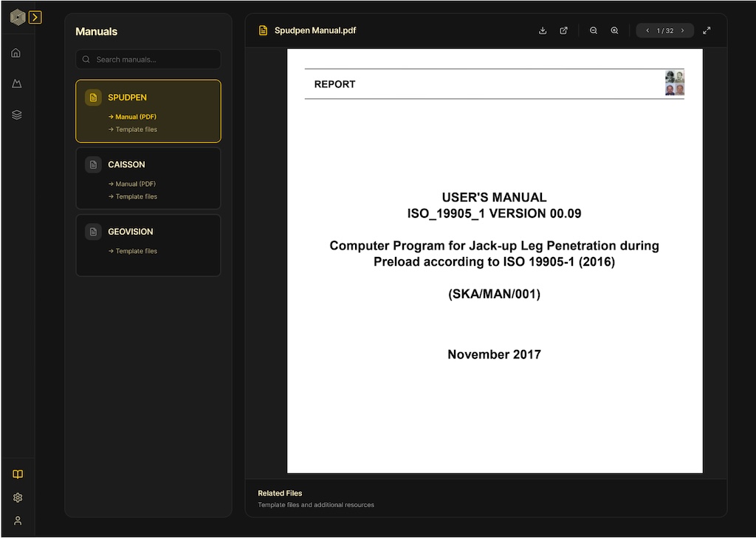Select the GEOVISION manual card
The image size is (756, 539).
[x=148, y=232]
